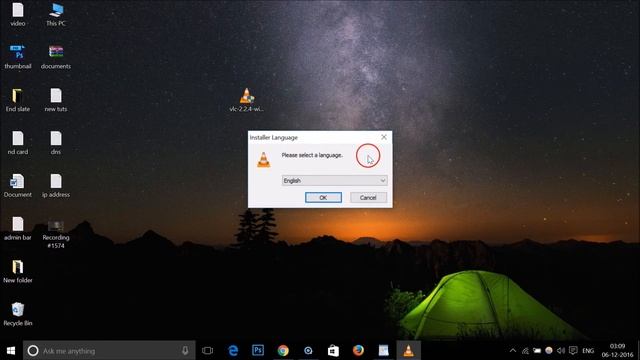Select the admin bar file

tap(18, 229)
